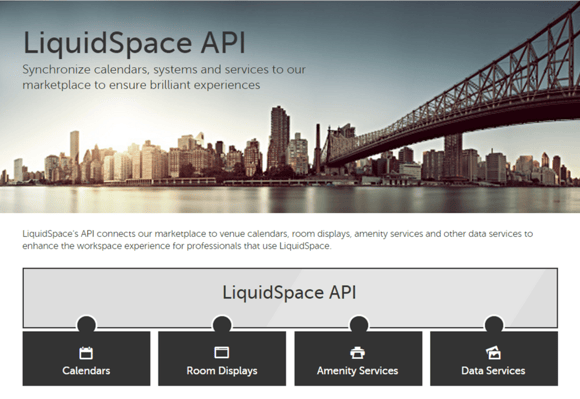The width and height of the screenshot is (580, 399).
Task: Select the dark connector circle above Calendars
Action: [x=87, y=325]
